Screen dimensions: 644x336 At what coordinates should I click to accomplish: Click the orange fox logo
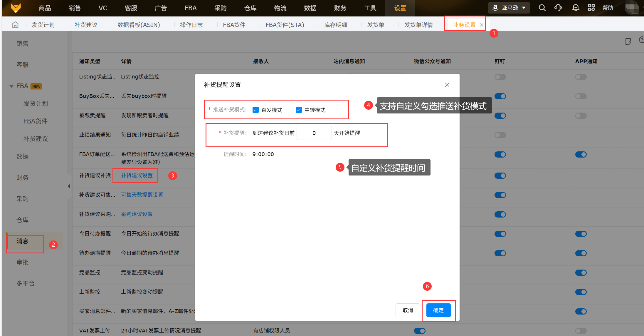[x=16, y=8]
